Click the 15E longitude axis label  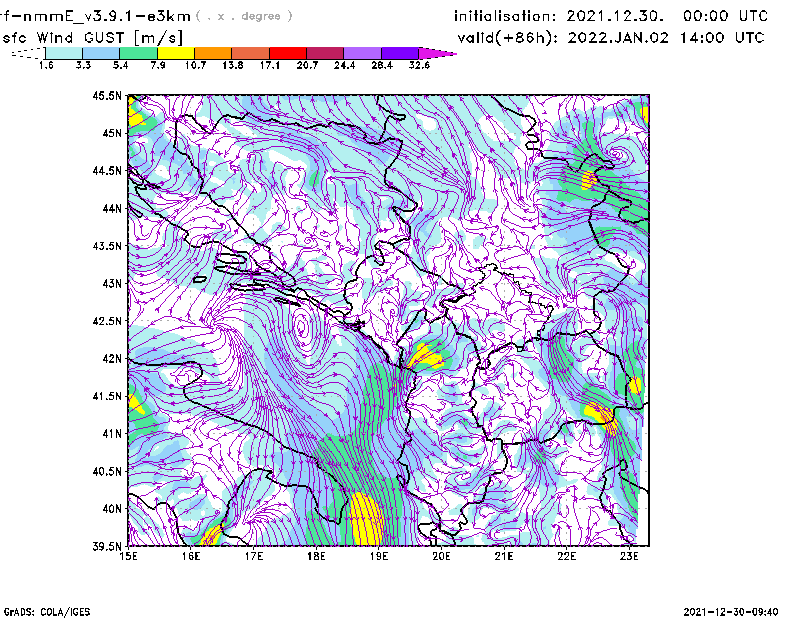[129, 556]
